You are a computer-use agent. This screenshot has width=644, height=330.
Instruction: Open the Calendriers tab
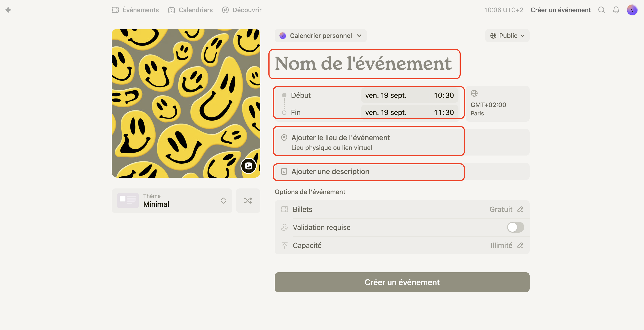coord(190,10)
